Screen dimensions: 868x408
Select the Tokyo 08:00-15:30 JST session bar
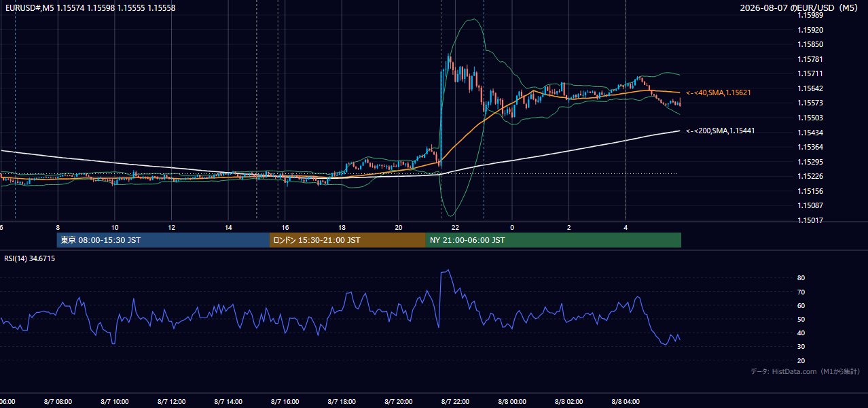(163, 240)
